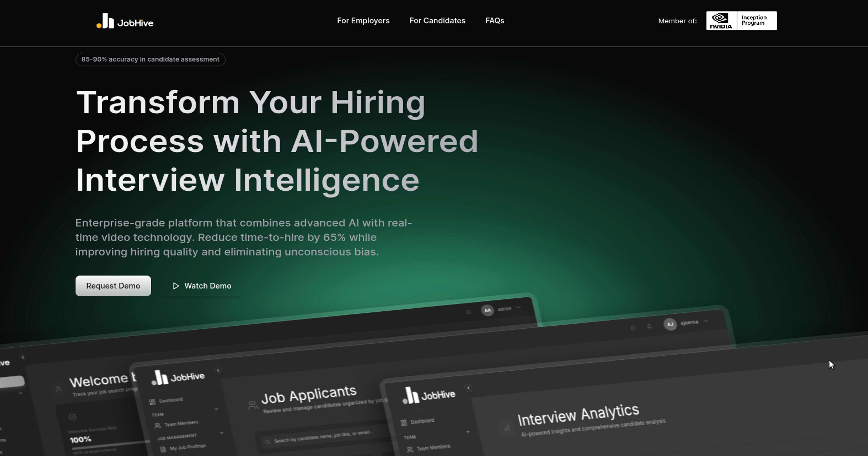This screenshot has width=868, height=456.
Task: Click the NVIDIA Inception Program badge
Action: (741, 21)
